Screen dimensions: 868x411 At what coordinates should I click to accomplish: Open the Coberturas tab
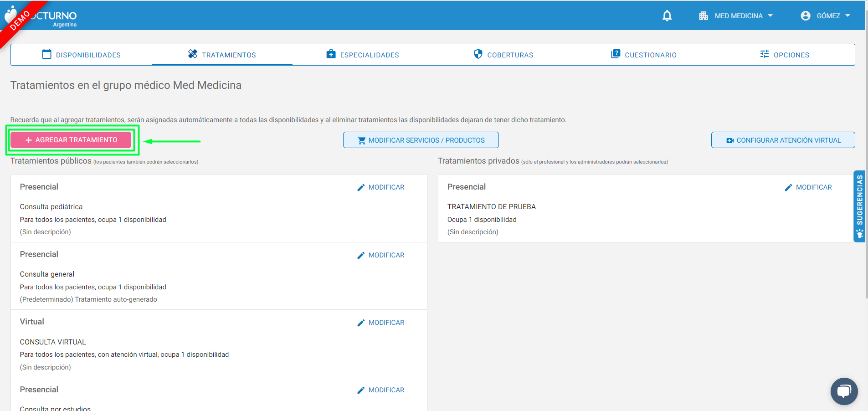[503, 55]
